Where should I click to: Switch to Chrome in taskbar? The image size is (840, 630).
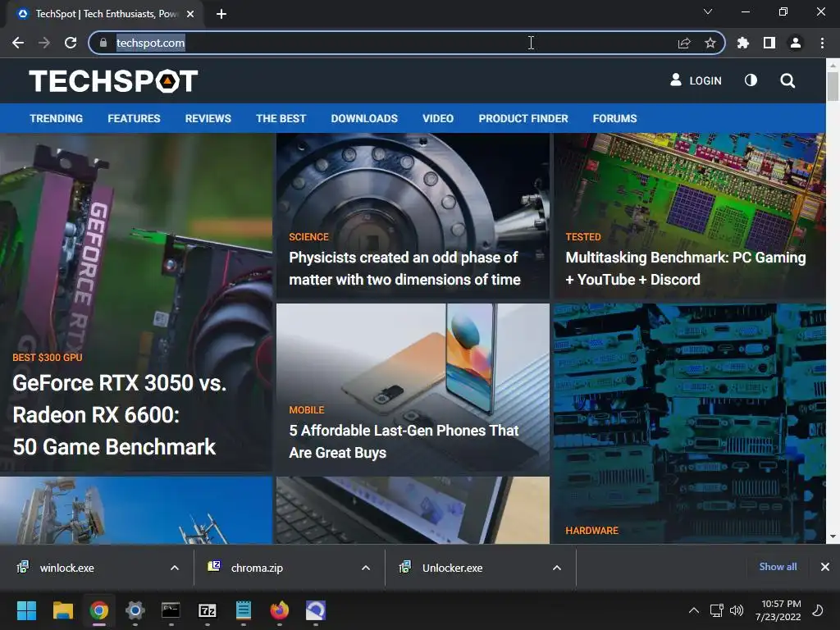pos(99,610)
